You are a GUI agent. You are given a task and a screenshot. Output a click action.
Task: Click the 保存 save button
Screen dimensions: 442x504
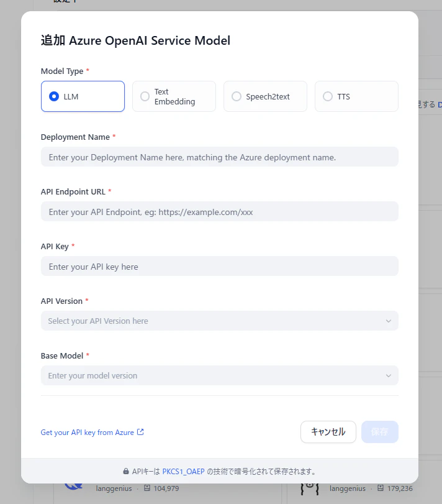pos(379,432)
